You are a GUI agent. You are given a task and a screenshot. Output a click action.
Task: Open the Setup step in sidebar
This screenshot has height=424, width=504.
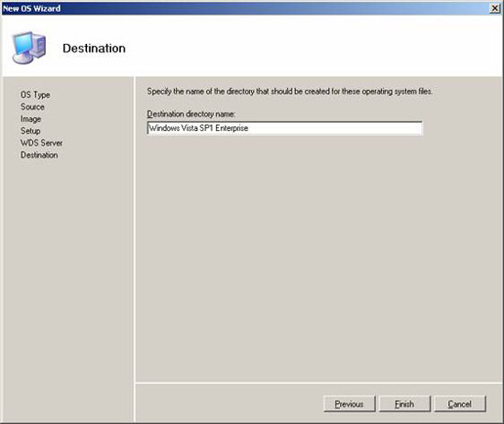(x=30, y=131)
